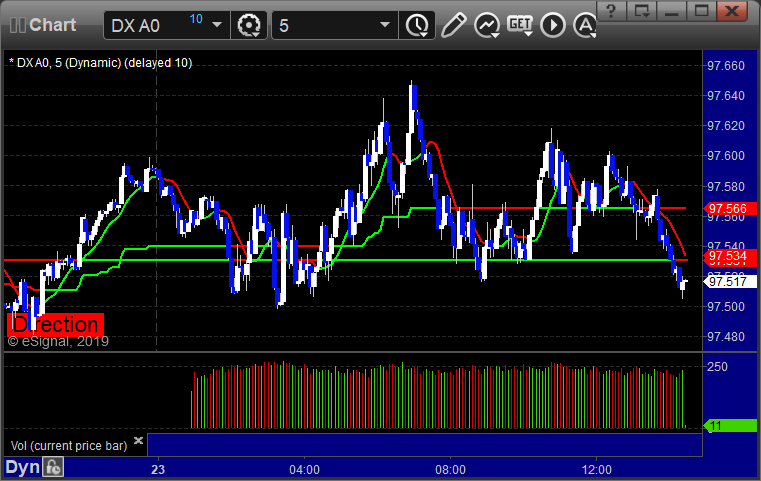The image size is (761, 481).
Task: Open the time template clock icon
Action: pos(417,25)
